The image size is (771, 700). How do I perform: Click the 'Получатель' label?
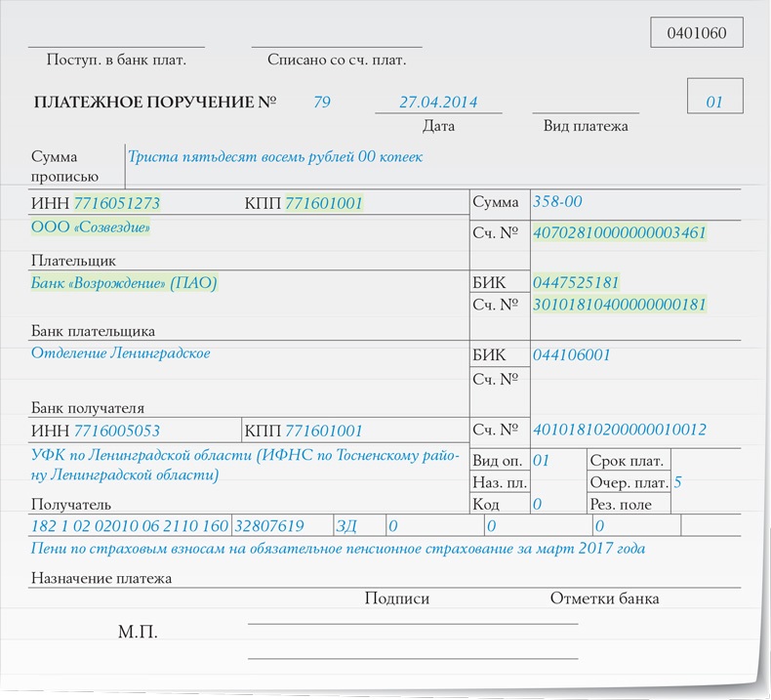click(71, 504)
